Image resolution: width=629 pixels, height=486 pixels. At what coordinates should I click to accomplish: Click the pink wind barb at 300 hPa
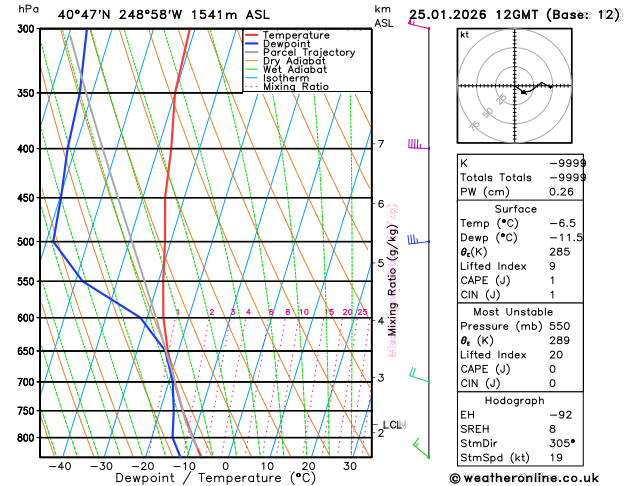pos(419,25)
